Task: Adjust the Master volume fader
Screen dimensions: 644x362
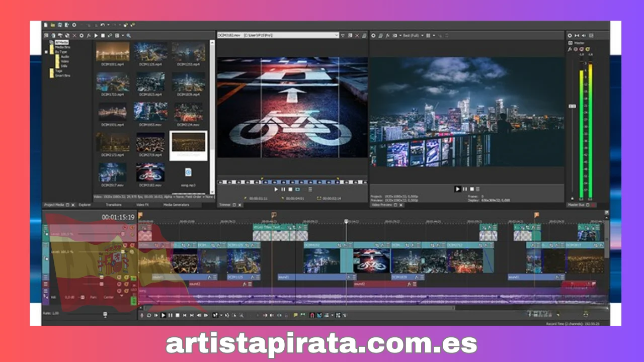Action: click(x=572, y=107)
